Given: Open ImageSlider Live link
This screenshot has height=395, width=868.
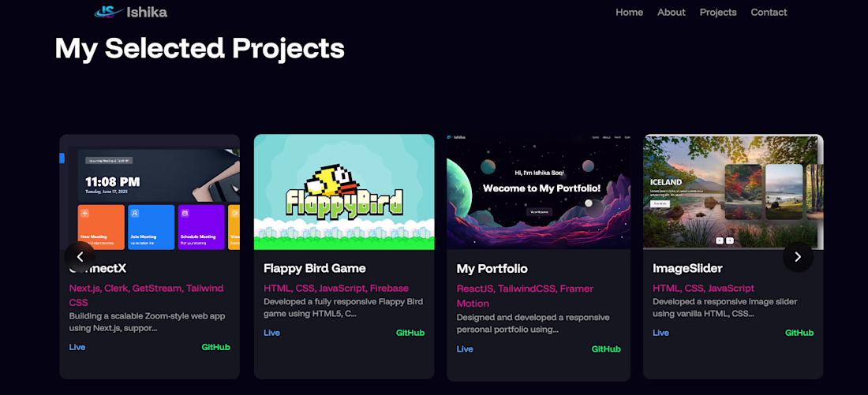Looking at the screenshot, I should click(661, 333).
